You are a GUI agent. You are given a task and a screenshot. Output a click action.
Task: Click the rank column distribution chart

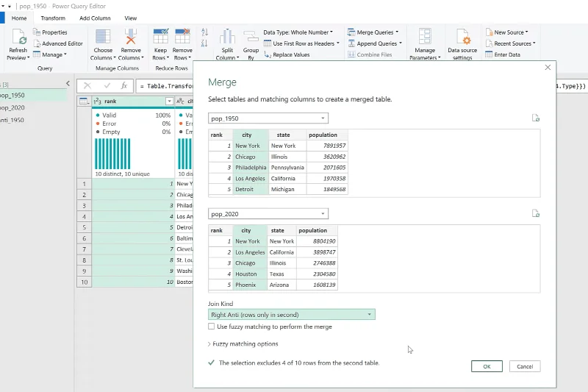tap(112, 154)
